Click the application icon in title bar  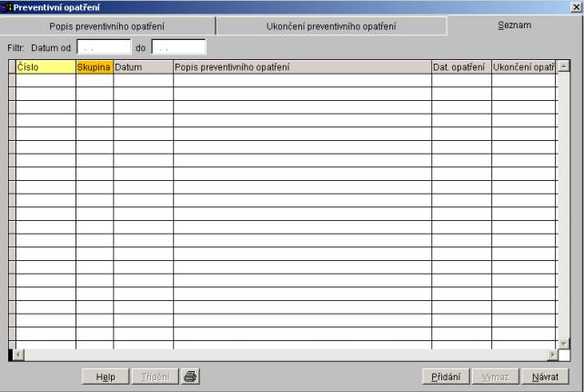click(x=6, y=6)
